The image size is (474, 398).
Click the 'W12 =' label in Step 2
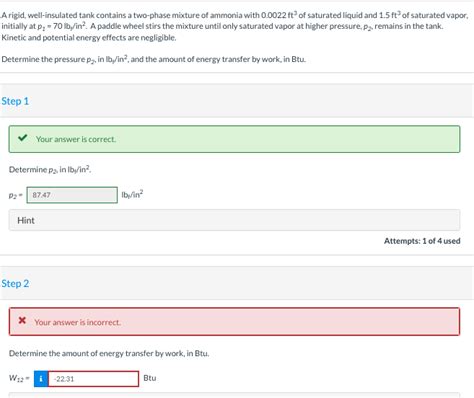point(19,378)
